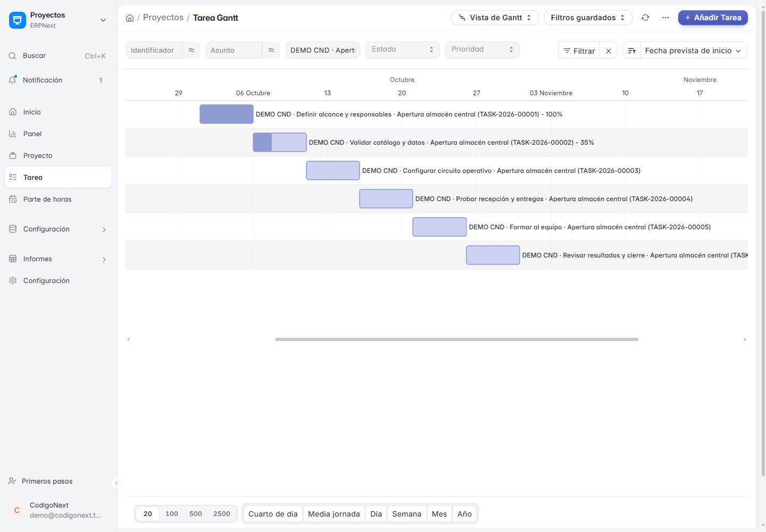
Task: Open the Estado filter dropdown
Action: tap(403, 49)
